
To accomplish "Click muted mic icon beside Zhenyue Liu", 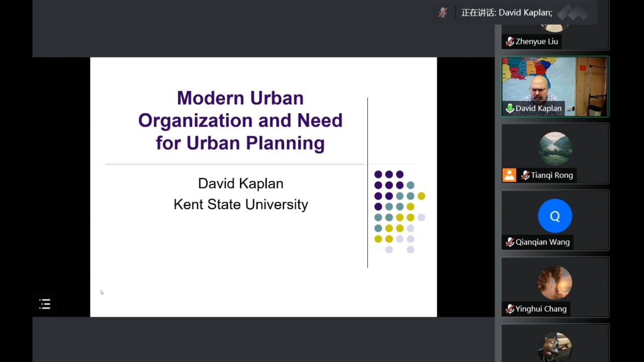I will [510, 42].
